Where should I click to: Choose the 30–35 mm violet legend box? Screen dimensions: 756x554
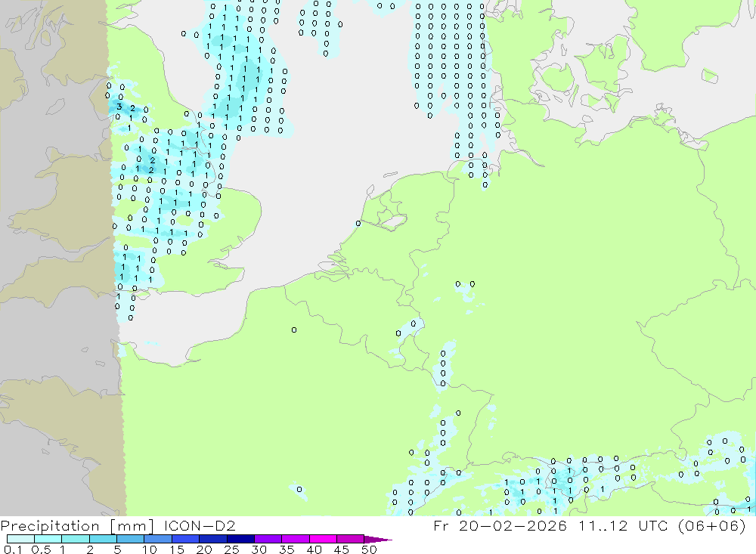[x=268, y=539]
